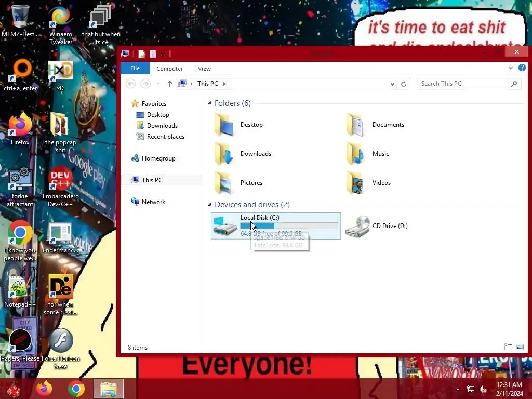
Task: Open Winaero Tweaker desktop shortcut
Action: click(60, 24)
